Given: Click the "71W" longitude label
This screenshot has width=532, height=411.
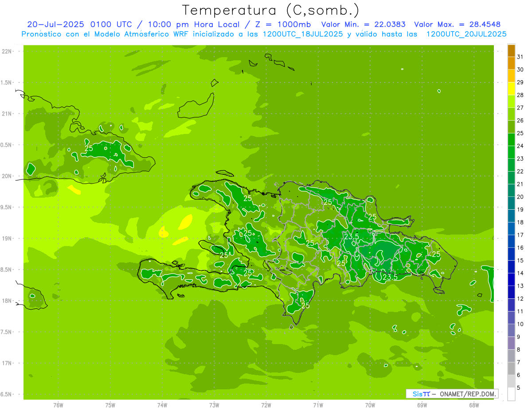Looking at the screenshot, I should [318, 405].
